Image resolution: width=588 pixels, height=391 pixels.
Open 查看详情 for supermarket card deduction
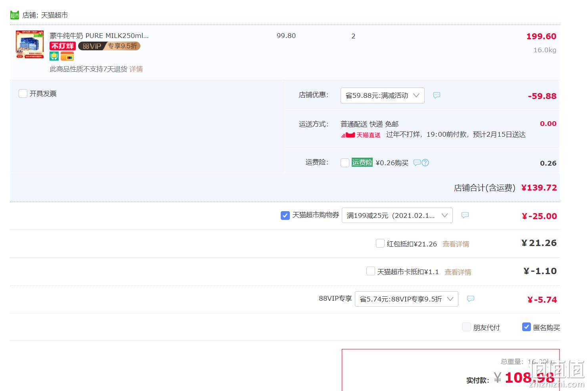458,272
